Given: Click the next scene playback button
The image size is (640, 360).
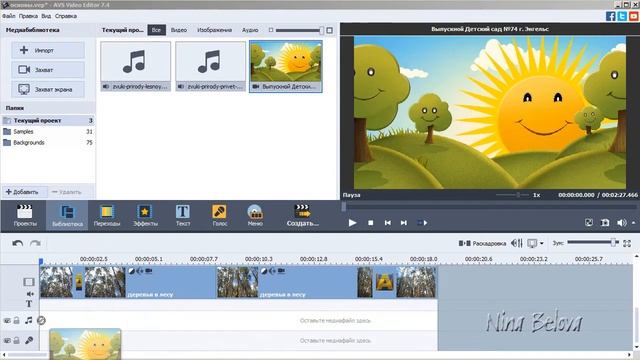Looking at the screenshot, I should (422, 223).
